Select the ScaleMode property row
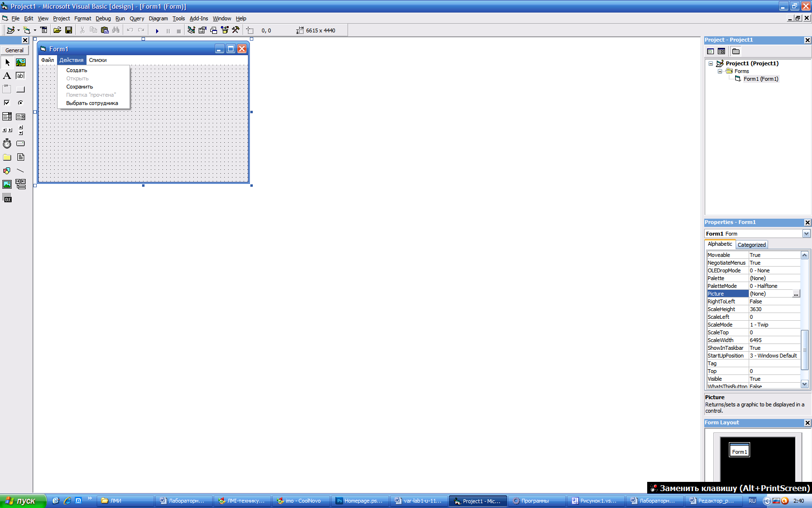 (753, 325)
